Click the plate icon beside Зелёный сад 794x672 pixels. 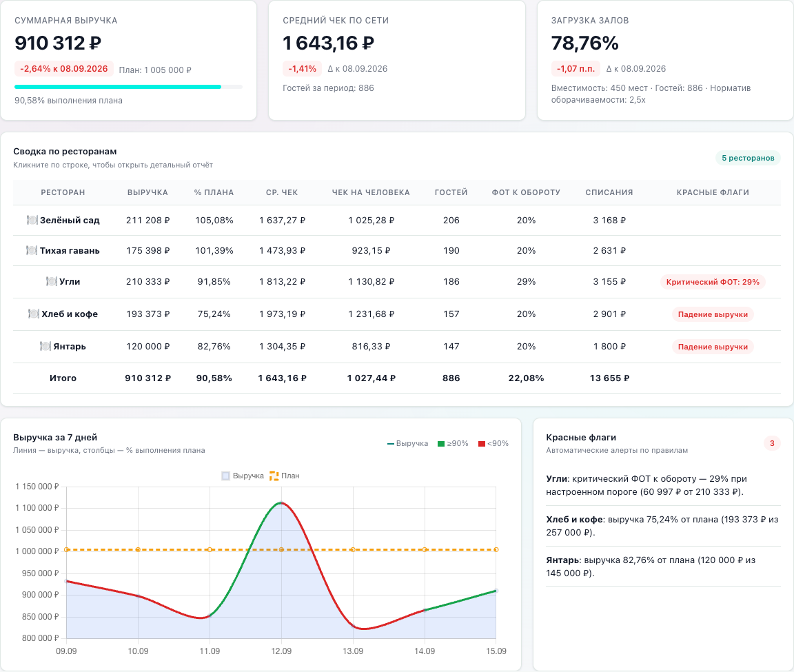click(32, 220)
